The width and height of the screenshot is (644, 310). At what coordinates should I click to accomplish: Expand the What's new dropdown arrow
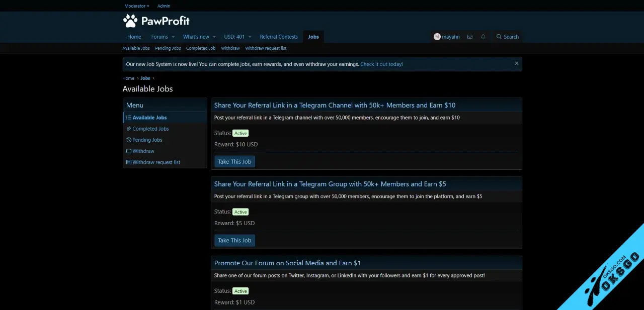coord(214,37)
